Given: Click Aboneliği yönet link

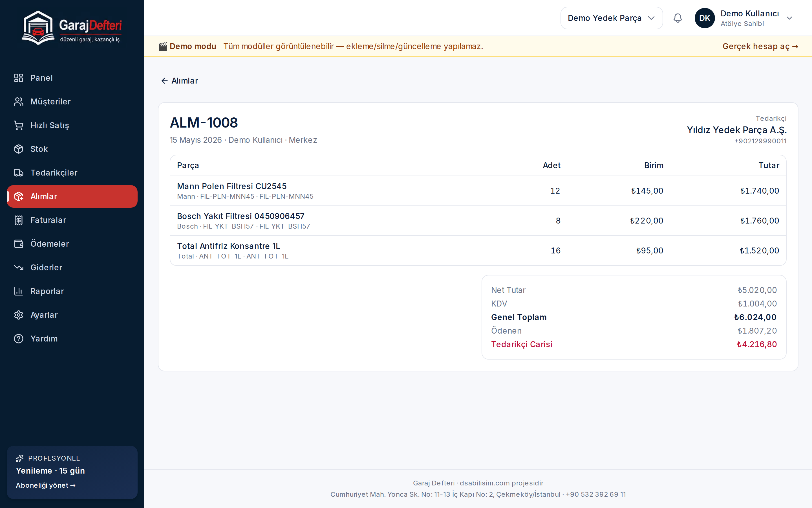Looking at the screenshot, I should 46,485.
